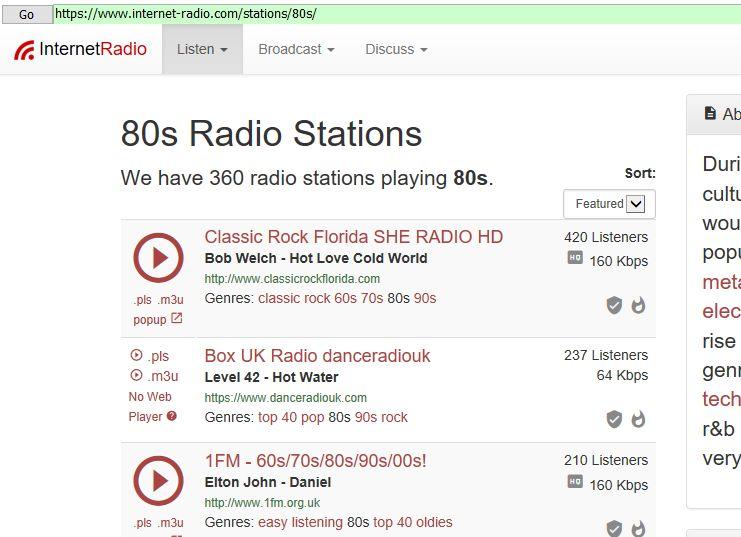Open Box UK Radio danceradiouk title link
741x537 pixels.
pyautogui.click(x=317, y=355)
